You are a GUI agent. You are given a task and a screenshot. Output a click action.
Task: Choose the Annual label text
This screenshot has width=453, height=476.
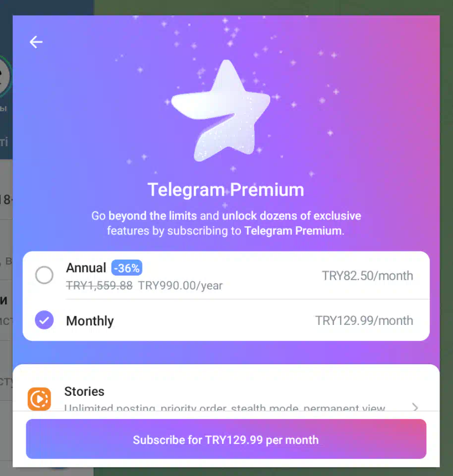pyautogui.click(x=86, y=268)
